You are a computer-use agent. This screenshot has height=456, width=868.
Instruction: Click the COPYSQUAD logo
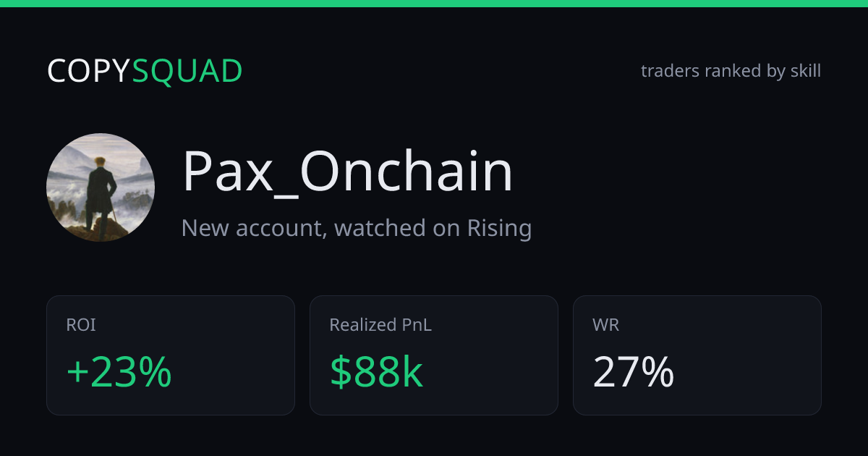pos(145,71)
